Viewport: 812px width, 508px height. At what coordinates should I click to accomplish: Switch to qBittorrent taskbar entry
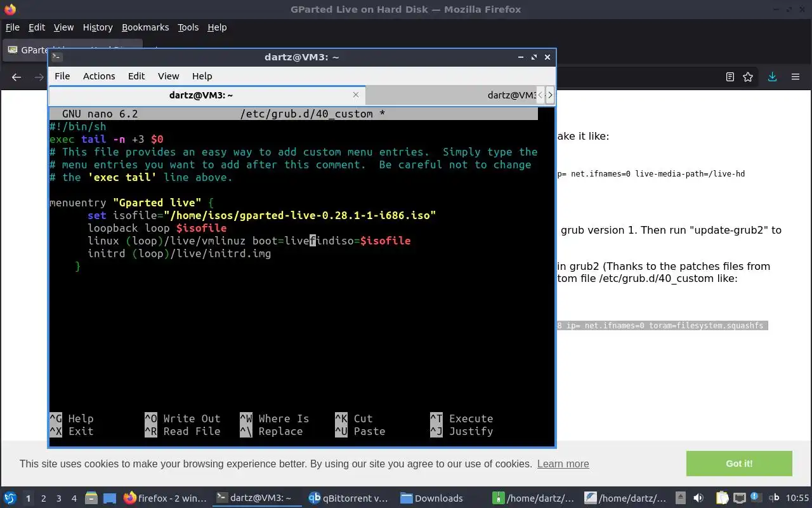[x=348, y=498]
